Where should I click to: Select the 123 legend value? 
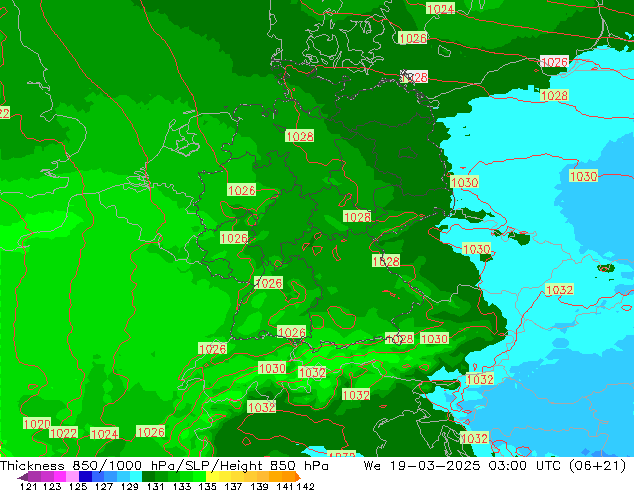tap(52, 486)
